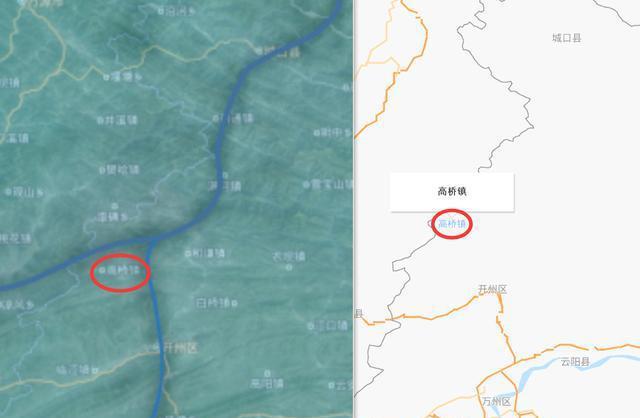Click the 城口县 label on right map
The width and height of the screenshot is (640, 418).
[x=567, y=38]
